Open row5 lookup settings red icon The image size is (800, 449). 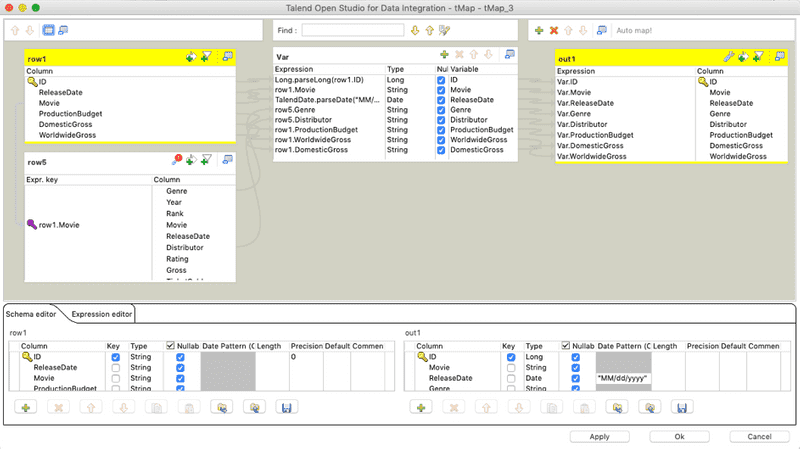click(177, 159)
